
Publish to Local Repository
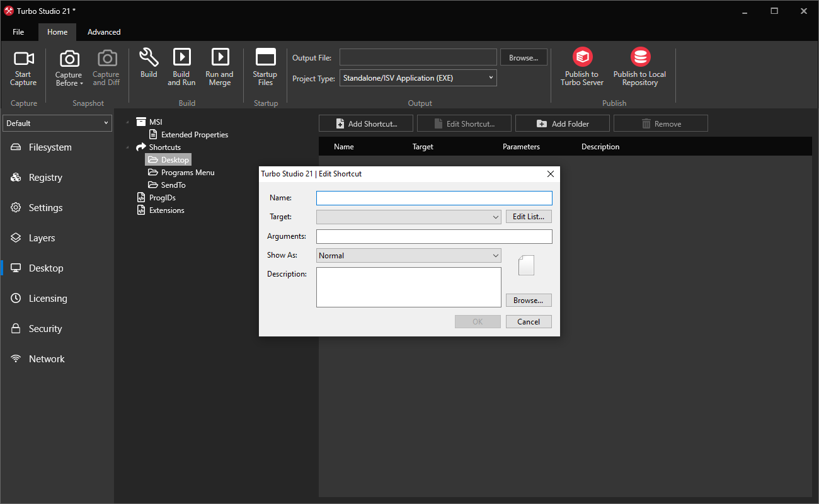(639, 67)
